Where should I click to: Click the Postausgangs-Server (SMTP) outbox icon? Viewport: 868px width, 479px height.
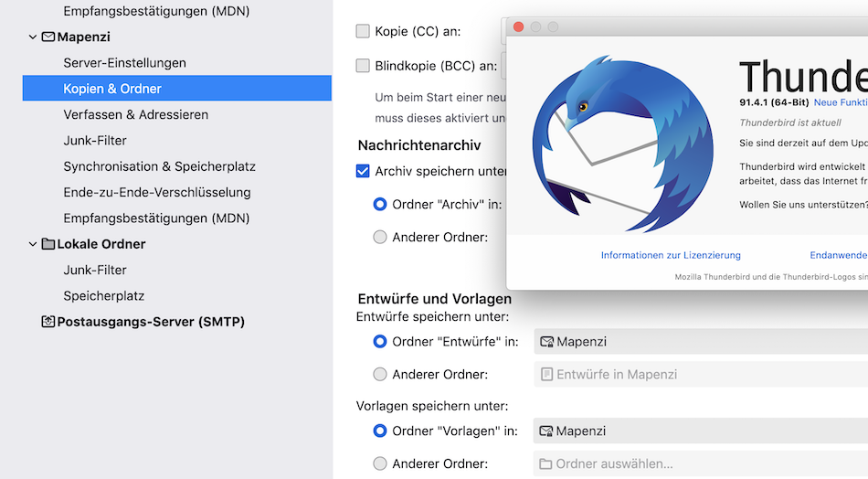pyautogui.click(x=48, y=322)
